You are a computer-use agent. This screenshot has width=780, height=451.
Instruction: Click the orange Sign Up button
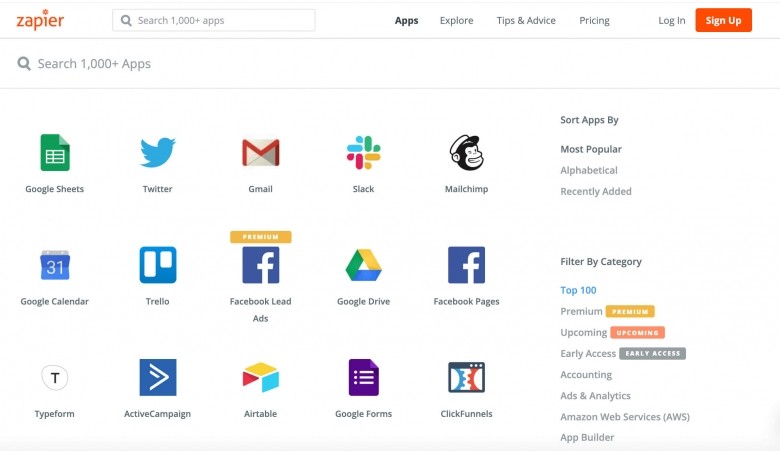723,20
